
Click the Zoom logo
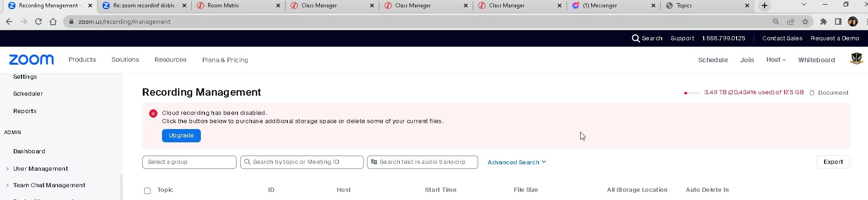coord(32,59)
